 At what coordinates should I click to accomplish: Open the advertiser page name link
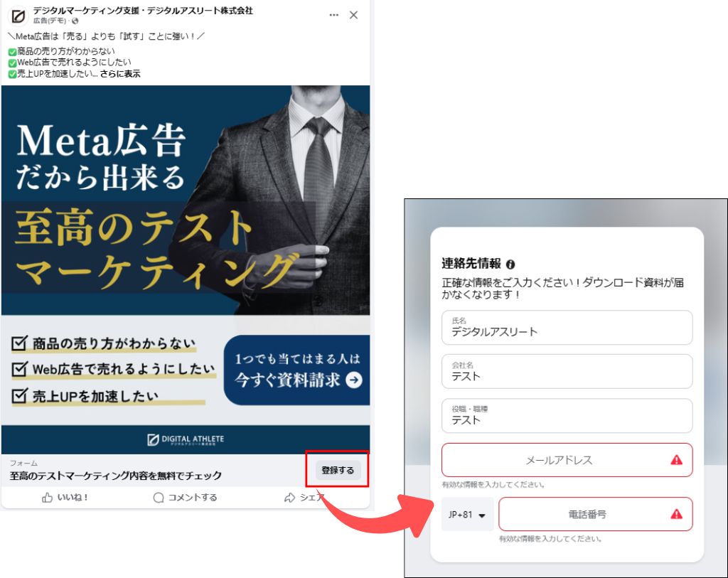pyautogui.click(x=143, y=10)
